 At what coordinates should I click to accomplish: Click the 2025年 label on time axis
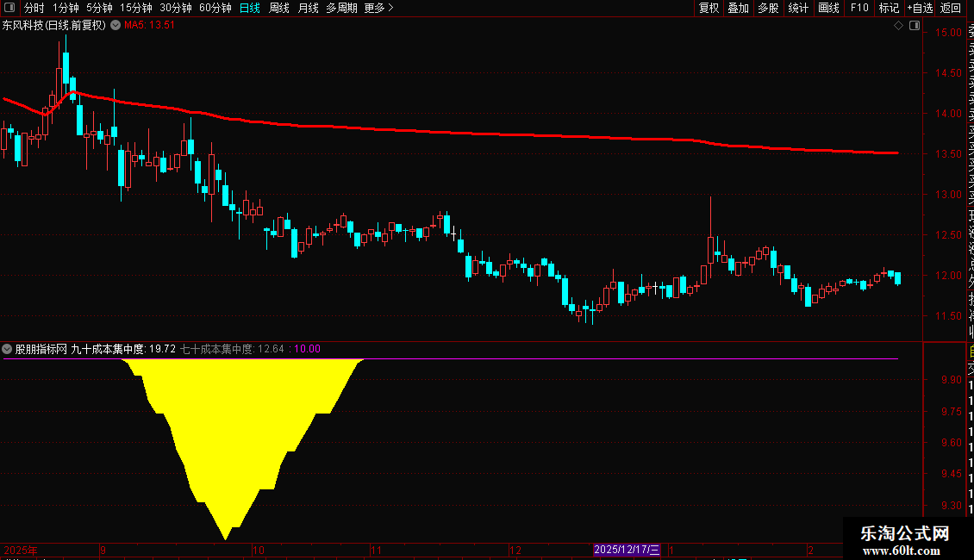pyautogui.click(x=21, y=550)
